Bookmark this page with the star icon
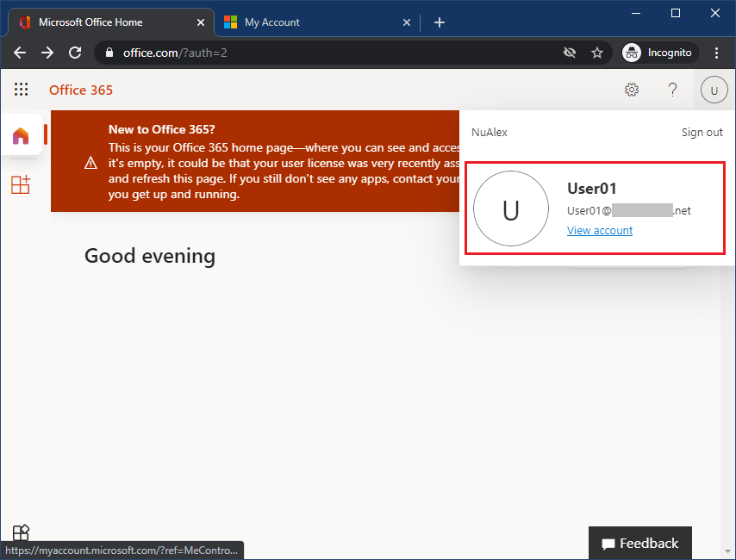The image size is (736, 560). [x=596, y=53]
